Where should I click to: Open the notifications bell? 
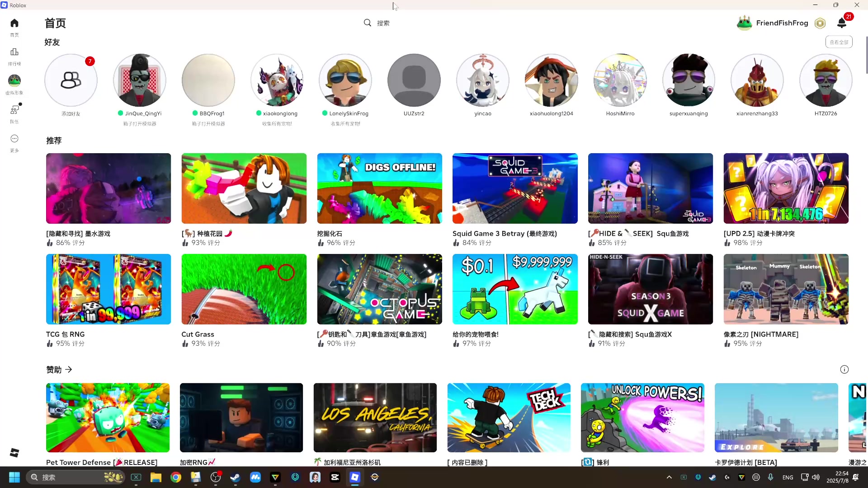[x=842, y=23]
